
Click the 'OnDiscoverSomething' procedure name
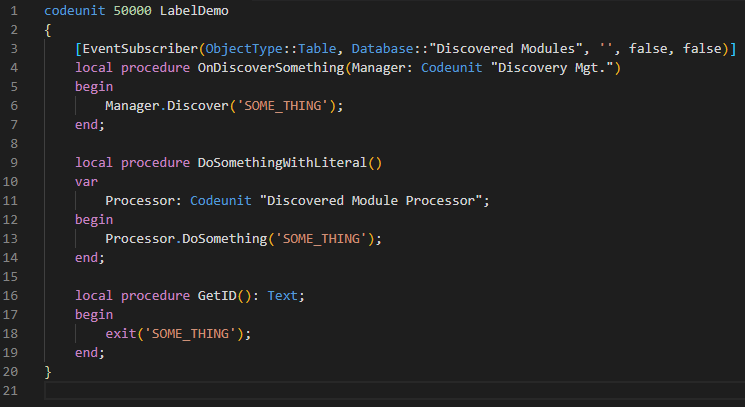click(x=271, y=67)
